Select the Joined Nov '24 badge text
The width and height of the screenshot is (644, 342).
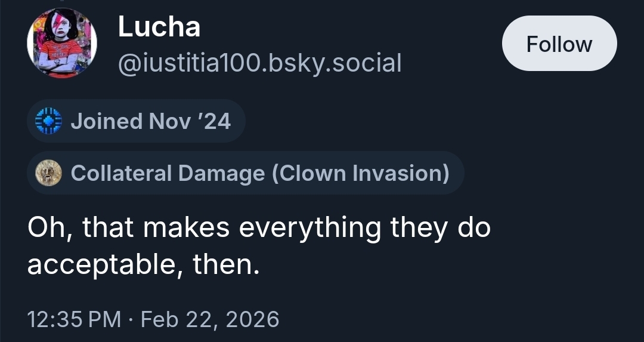150,121
